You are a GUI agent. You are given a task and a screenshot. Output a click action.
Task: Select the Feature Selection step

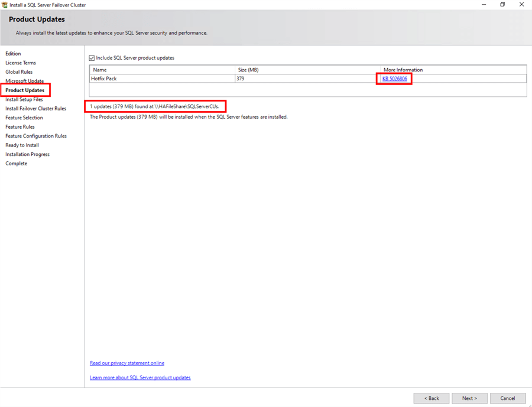[x=24, y=118]
